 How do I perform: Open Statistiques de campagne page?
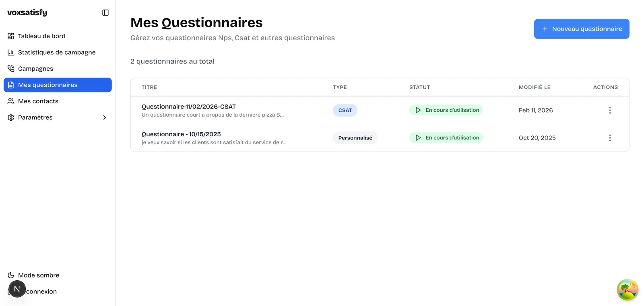coord(58,52)
